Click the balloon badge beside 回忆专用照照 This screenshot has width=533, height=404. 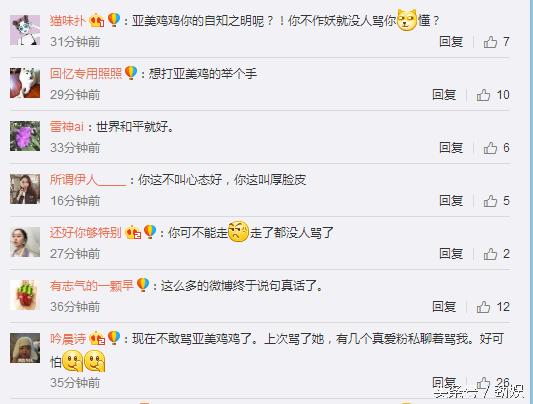[x=131, y=73]
